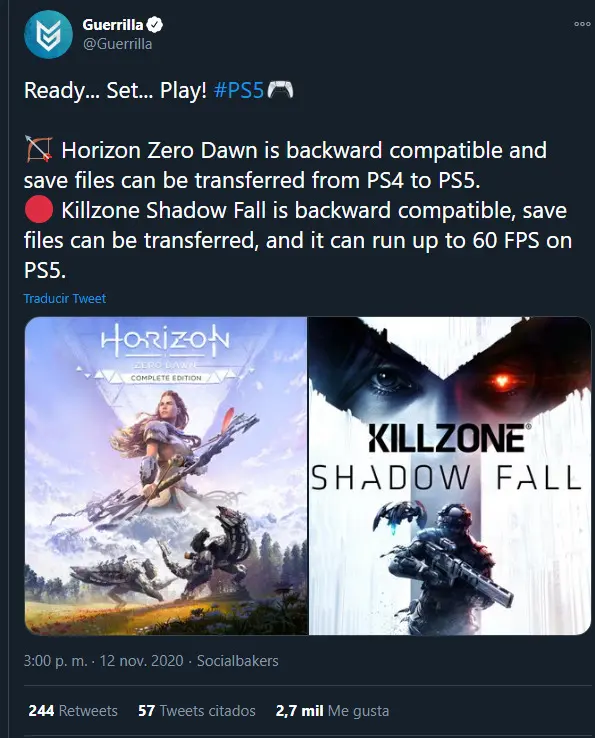This screenshot has height=738, width=595.
Task: Open the Killzone Shadow Fall cover image
Action: 450,475
